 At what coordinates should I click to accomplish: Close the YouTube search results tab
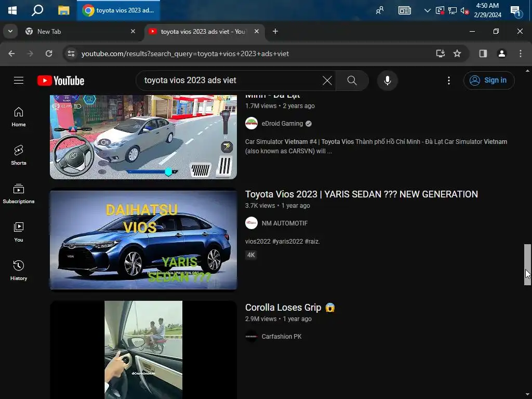pyautogui.click(x=257, y=31)
